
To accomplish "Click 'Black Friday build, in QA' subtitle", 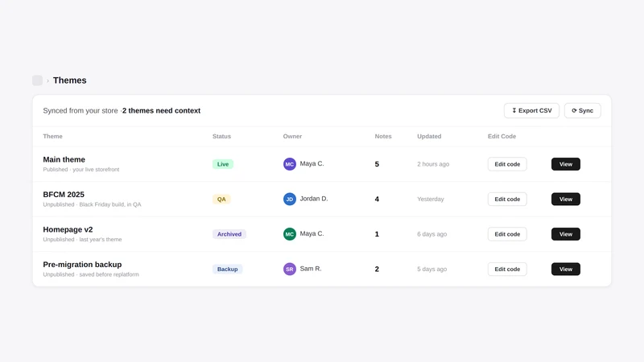I will coord(110,204).
